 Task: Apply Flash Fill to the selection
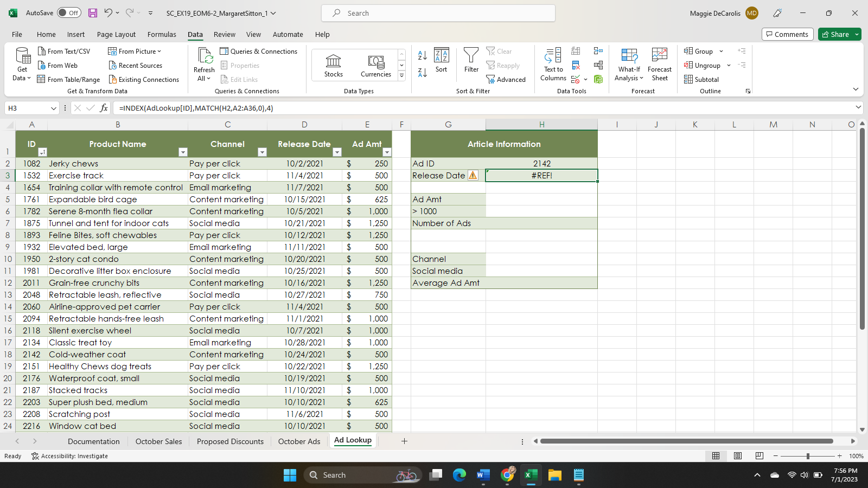pyautogui.click(x=576, y=51)
